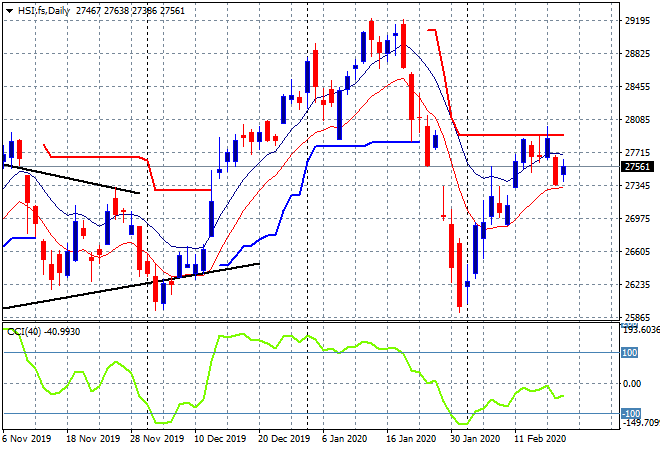Viewport: 660px width, 450px height.
Task: Click the 28825 price axis label
Action: point(637,53)
